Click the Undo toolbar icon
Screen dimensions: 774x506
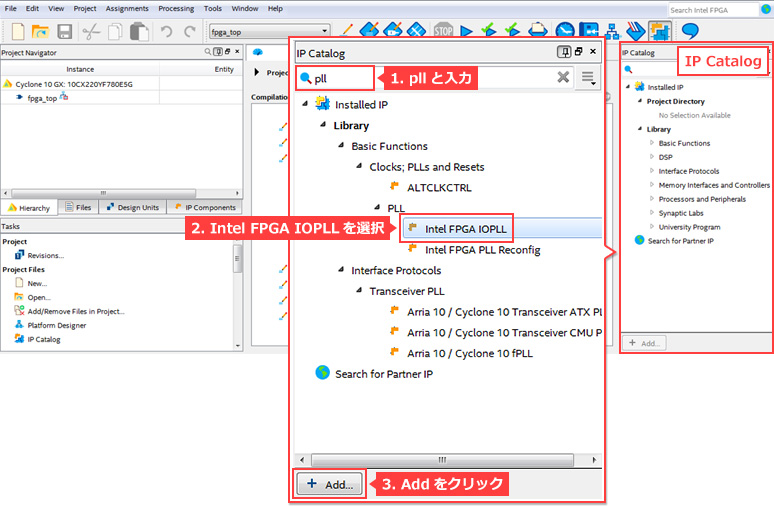(166, 32)
